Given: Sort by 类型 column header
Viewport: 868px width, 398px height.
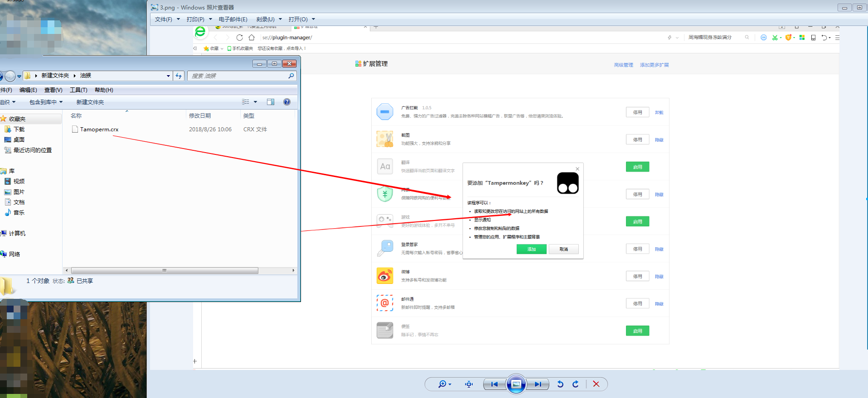Looking at the screenshot, I should [x=249, y=116].
